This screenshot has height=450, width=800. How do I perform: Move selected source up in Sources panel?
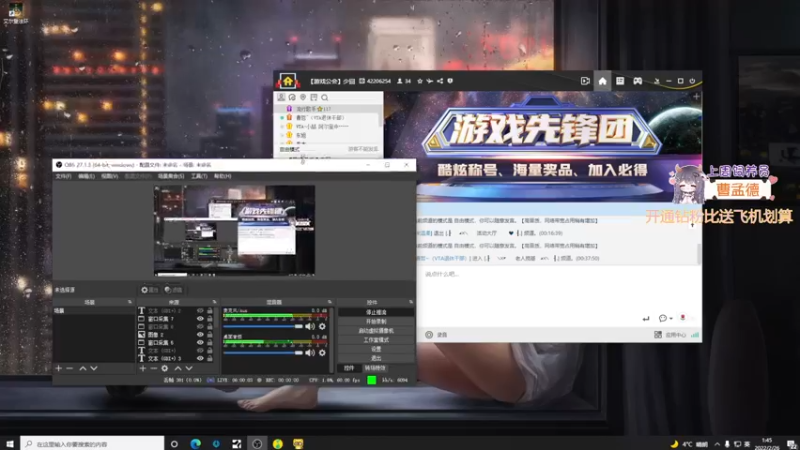pyautogui.click(x=178, y=368)
